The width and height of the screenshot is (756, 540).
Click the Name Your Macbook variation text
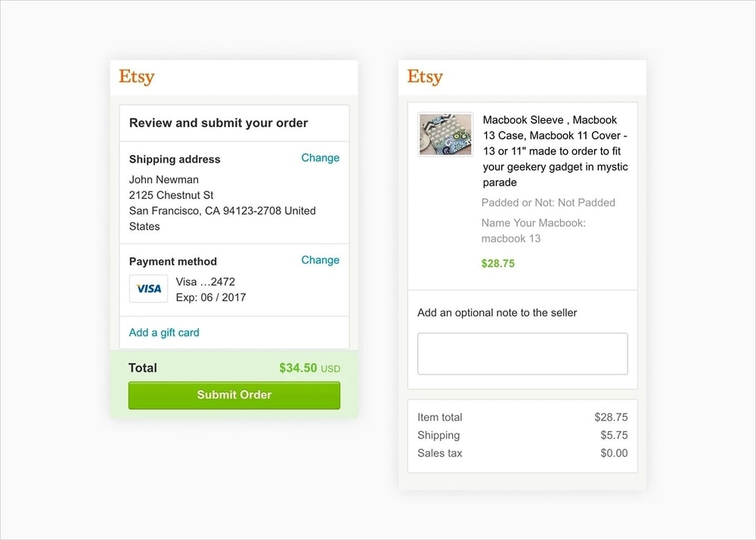pos(534,223)
